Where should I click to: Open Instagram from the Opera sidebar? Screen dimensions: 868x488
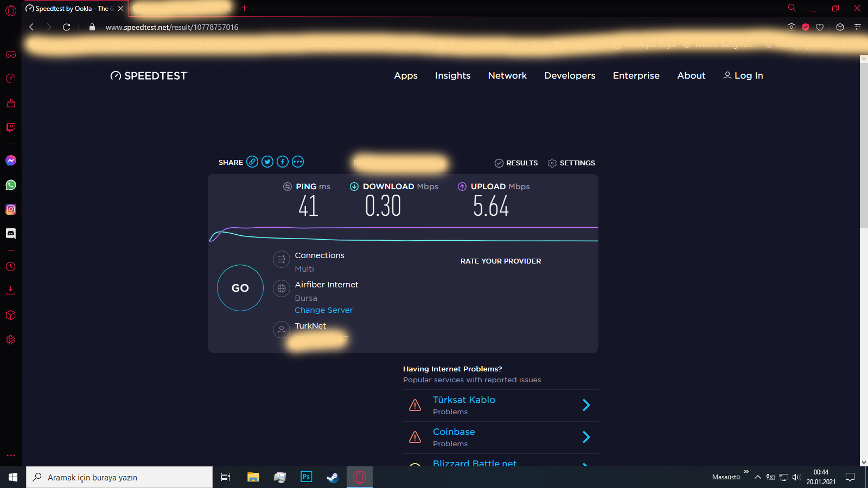11,209
